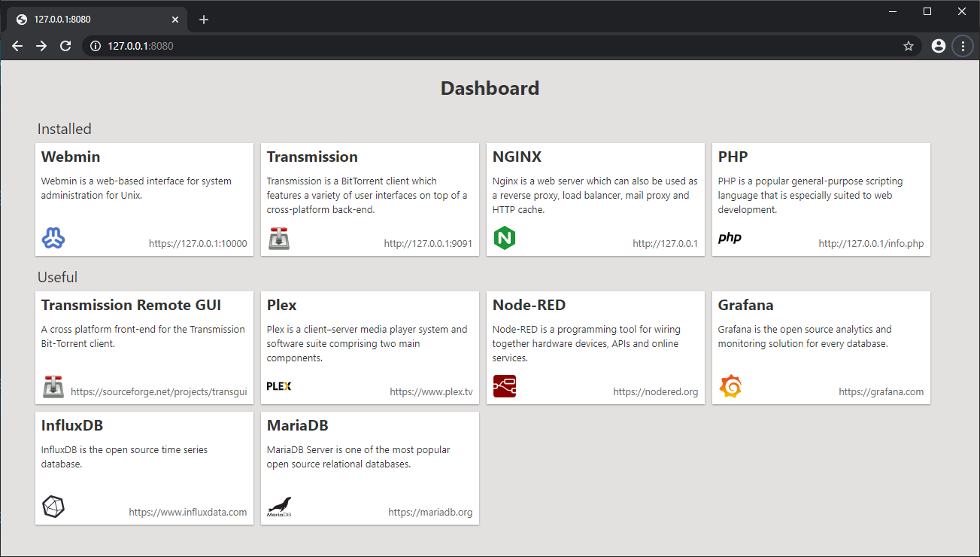The width and height of the screenshot is (980, 557).
Task: Go back using the browser back arrow
Action: (x=17, y=46)
